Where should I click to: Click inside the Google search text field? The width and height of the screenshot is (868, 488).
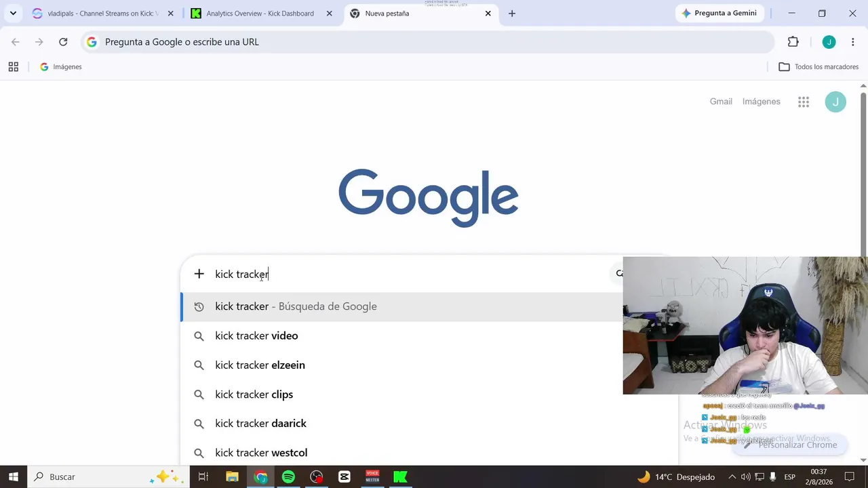pos(407,274)
